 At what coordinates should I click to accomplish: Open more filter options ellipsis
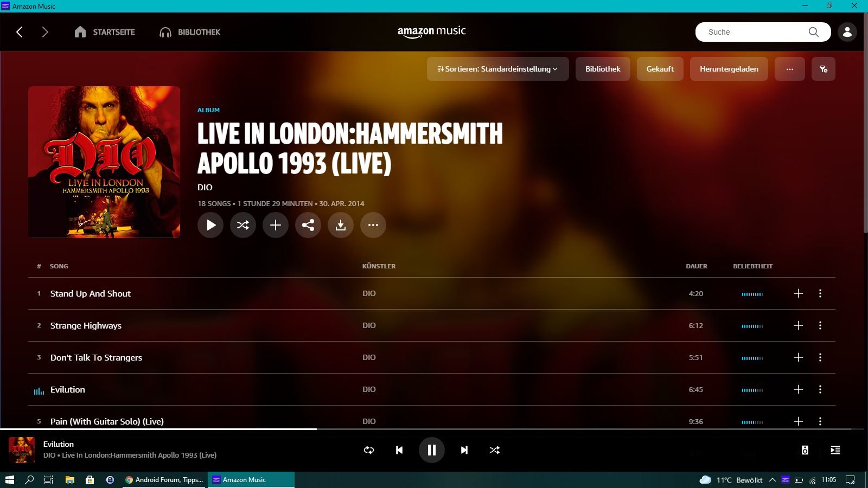point(790,69)
